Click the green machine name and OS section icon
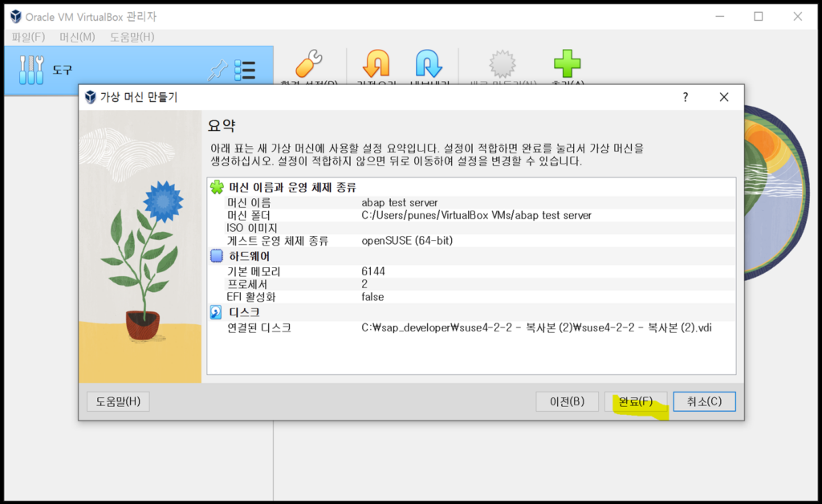This screenshot has height=504, width=822. (217, 187)
